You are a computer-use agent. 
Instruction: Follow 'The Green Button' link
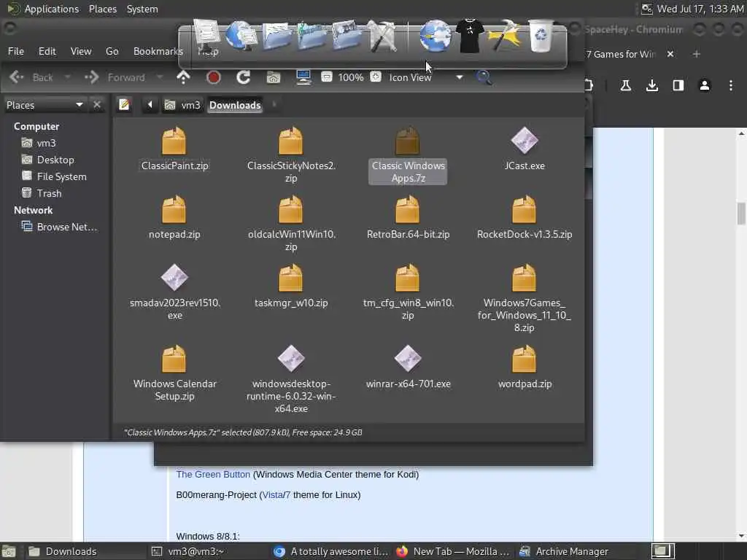213,474
